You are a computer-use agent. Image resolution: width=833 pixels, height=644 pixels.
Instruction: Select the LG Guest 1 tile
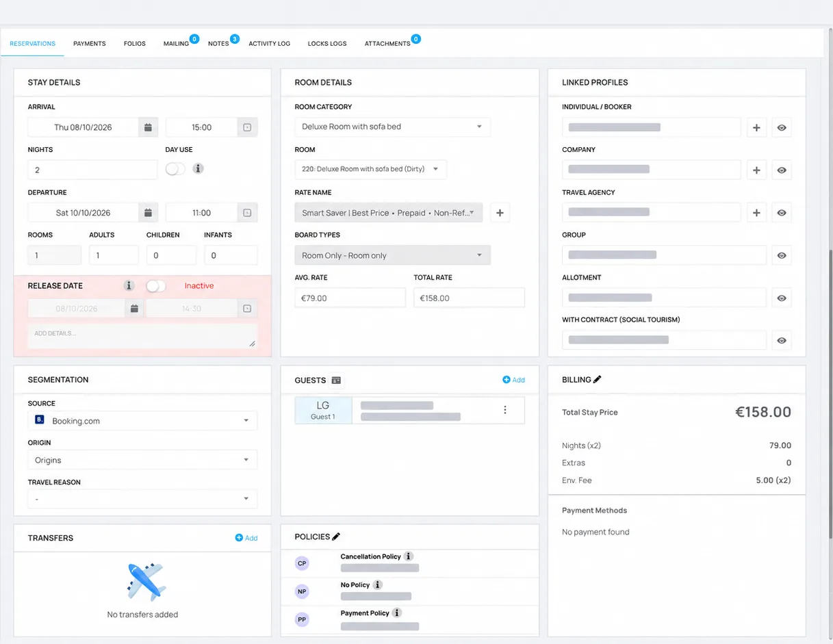coord(323,410)
